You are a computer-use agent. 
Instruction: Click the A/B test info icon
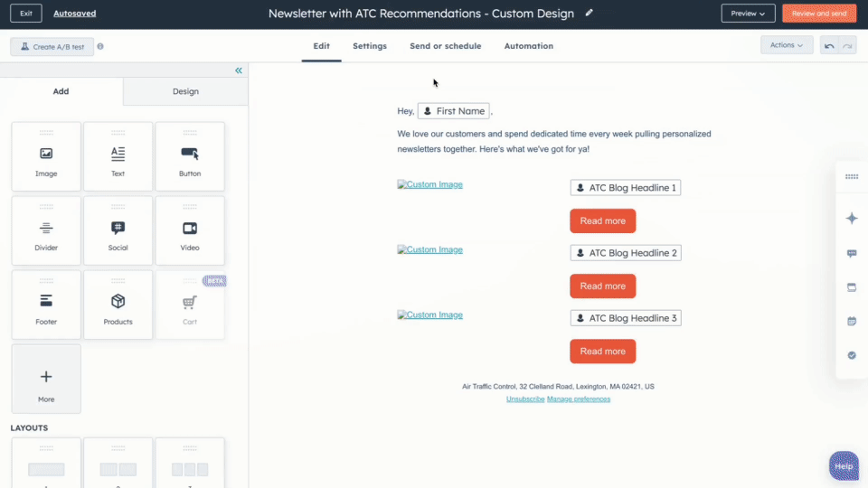(100, 46)
